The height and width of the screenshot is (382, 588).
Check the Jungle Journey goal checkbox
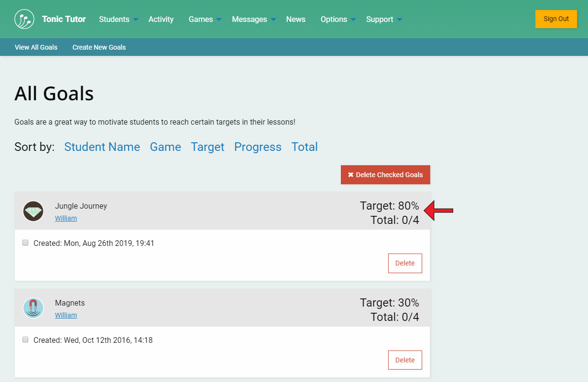(x=25, y=243)
